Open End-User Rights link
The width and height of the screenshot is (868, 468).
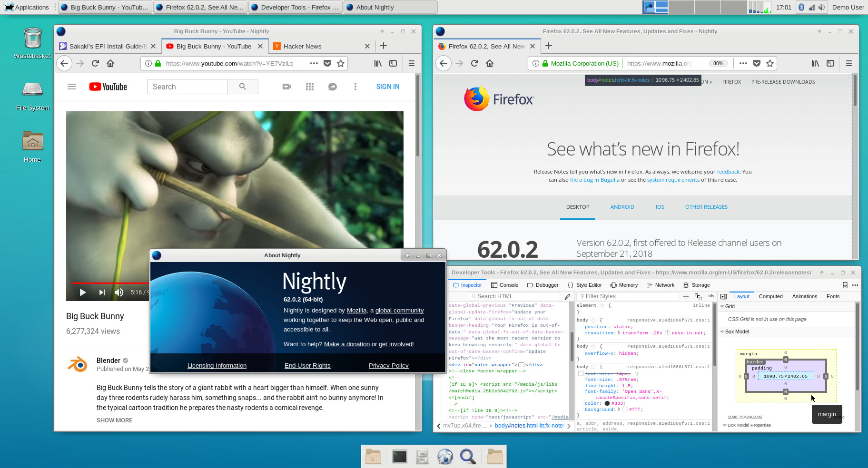(307, 366)
